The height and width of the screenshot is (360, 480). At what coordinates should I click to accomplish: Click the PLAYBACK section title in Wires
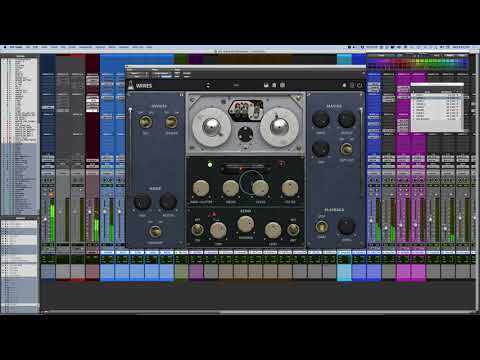coord(334,210)
